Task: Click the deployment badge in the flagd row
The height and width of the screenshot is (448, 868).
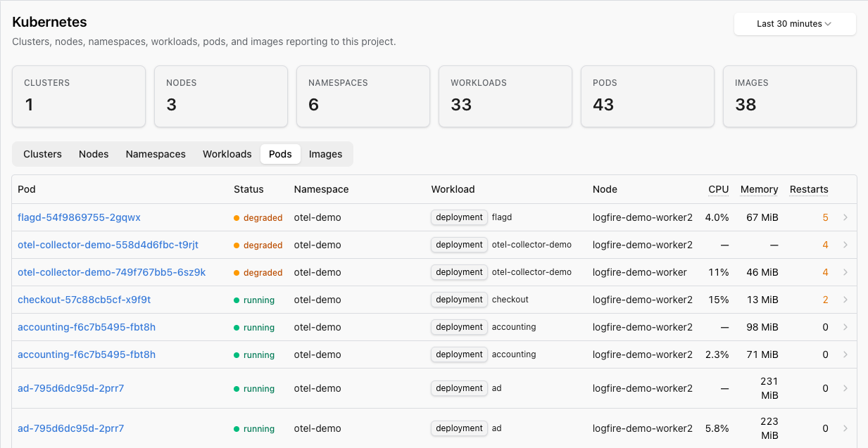Action: point(459,217)
